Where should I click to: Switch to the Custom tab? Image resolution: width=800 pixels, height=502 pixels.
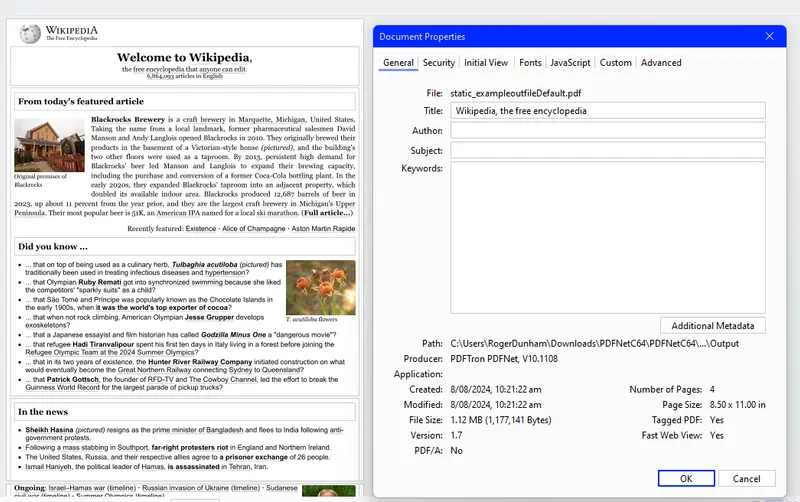pos(615,63)
